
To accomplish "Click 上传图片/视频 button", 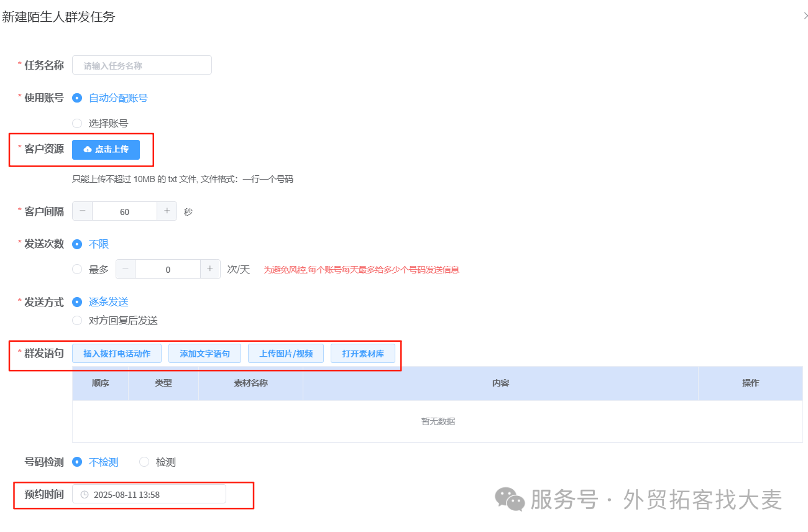I will click(286, 354).
